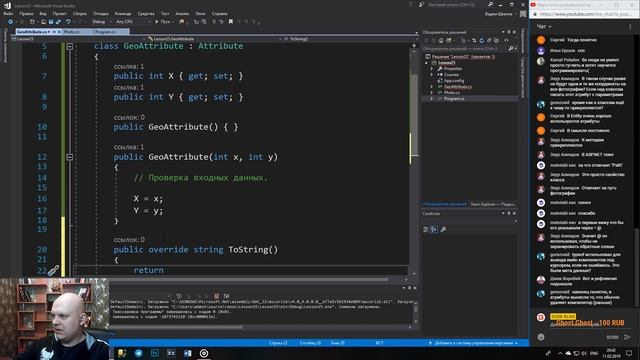The image size is (640, 360).
Task: Open the Сборка menu
Action: click(x=80, y=13)
